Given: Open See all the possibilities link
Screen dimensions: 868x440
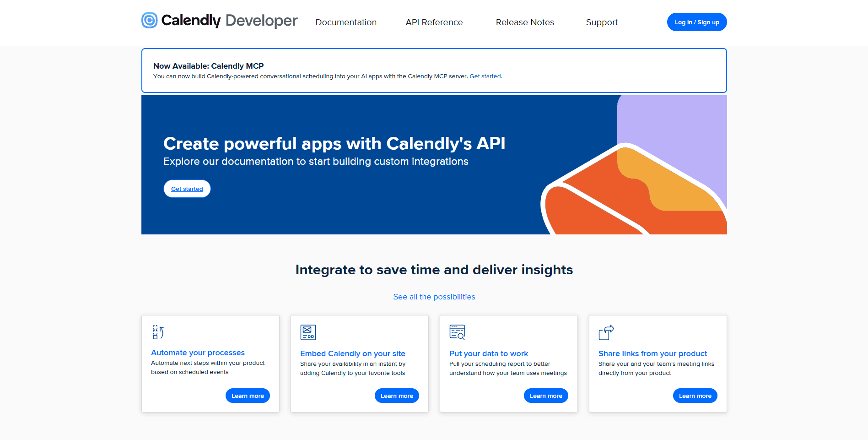Looking at the screenshot, I should 434,297.
